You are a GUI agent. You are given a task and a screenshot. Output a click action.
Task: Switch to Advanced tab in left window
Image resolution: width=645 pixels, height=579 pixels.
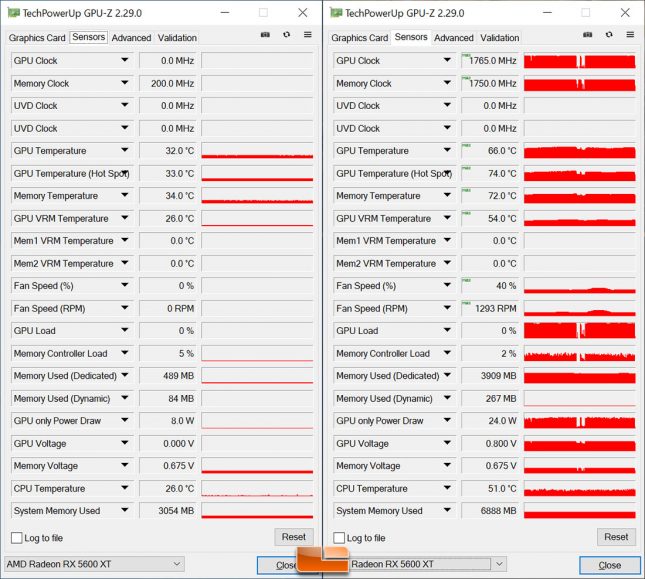coord(131,38)
